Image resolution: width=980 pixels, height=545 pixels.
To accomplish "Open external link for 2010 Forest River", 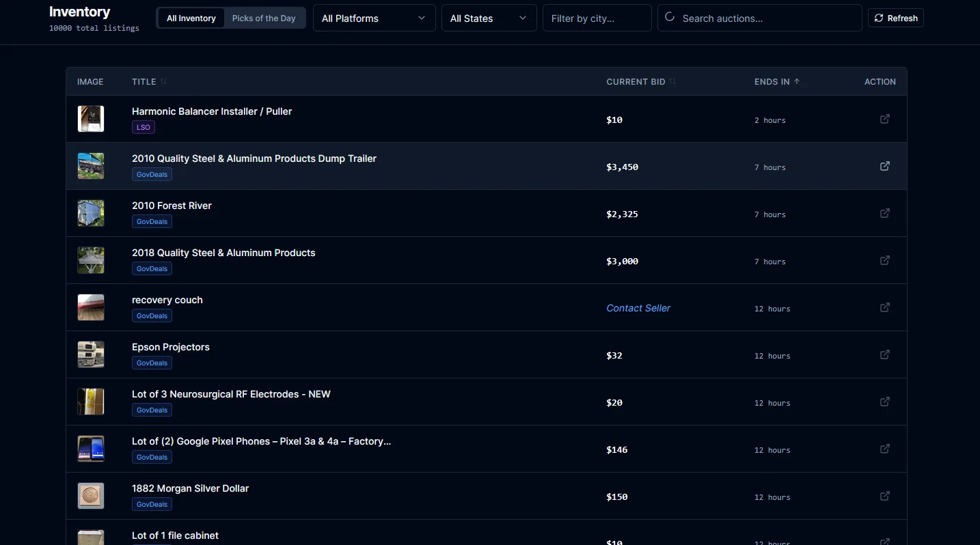I will coord(884,213).
